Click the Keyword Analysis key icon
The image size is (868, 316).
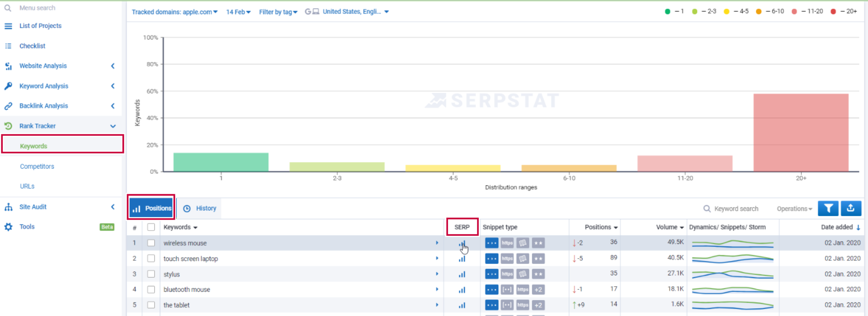pyautogui.click(x=8, y=86)
